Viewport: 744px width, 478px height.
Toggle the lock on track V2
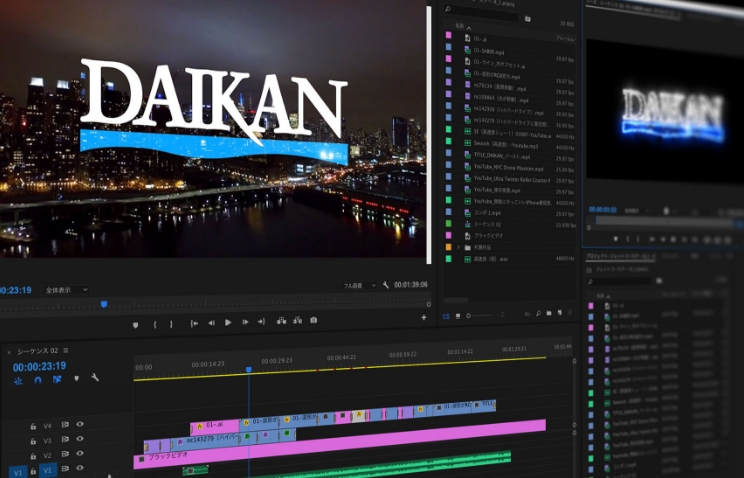point(33,456)
